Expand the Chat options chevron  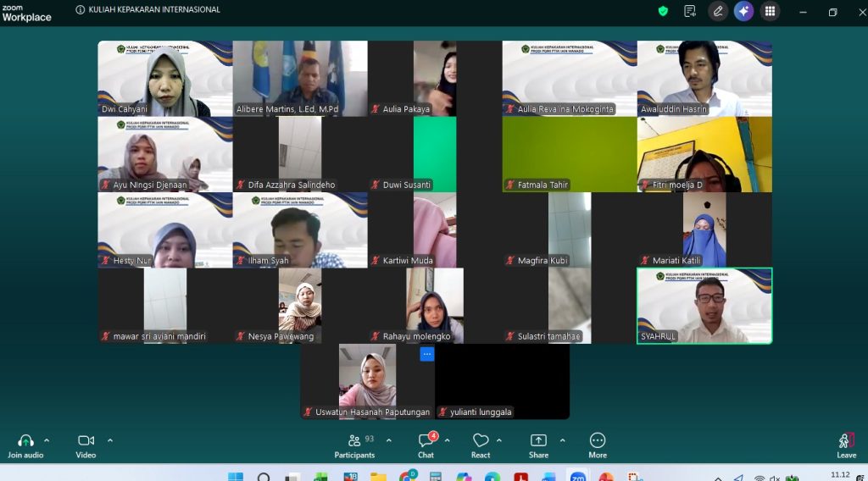click(447, 440)
